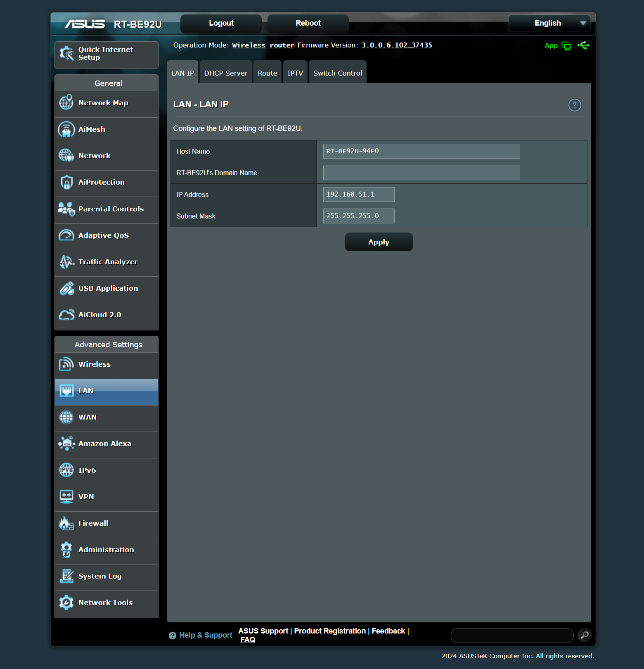The height and width of the screenshot is (669, 644).
Task: Click the AiMesh icon
Action: pyautogui.click(x=66, y=129)
